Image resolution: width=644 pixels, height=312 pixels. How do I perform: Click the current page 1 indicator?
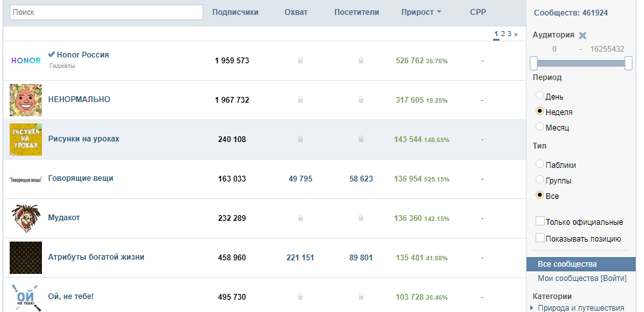[496, 34]
